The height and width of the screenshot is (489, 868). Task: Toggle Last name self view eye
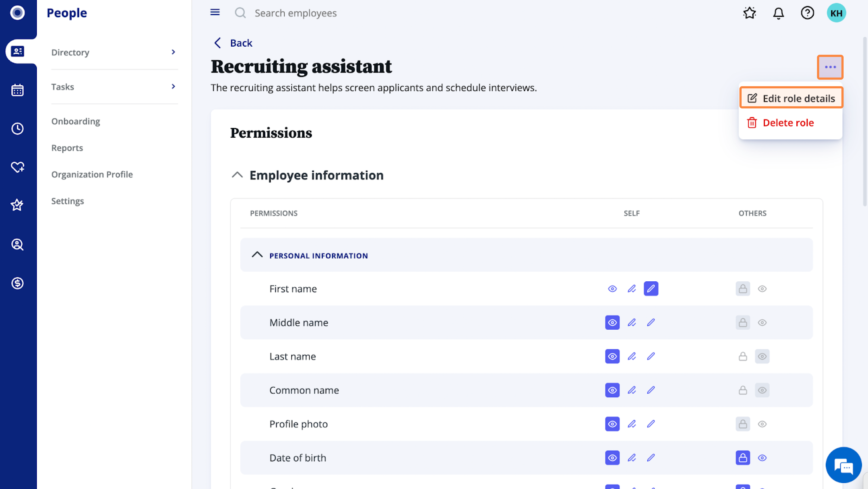click(612, 356)
